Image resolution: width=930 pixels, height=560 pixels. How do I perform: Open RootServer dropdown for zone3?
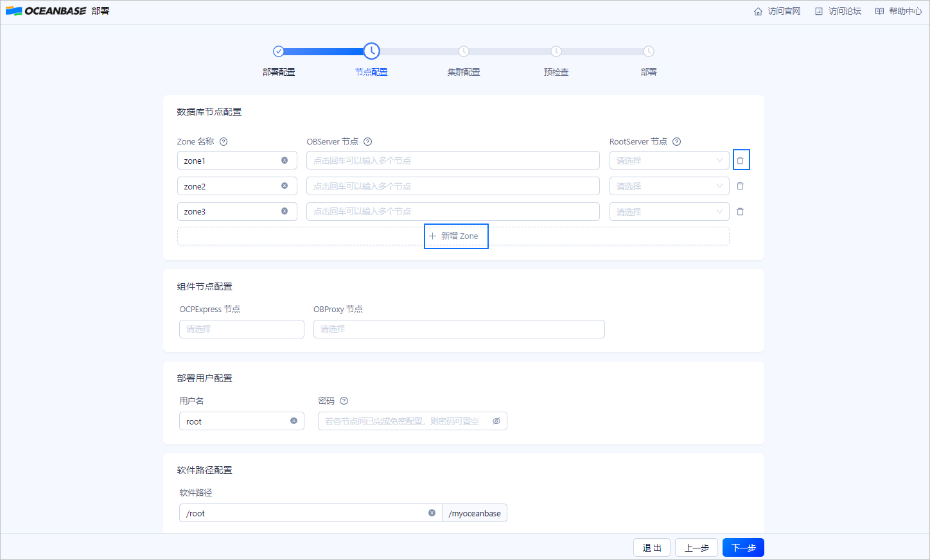[x=669, y=211]
